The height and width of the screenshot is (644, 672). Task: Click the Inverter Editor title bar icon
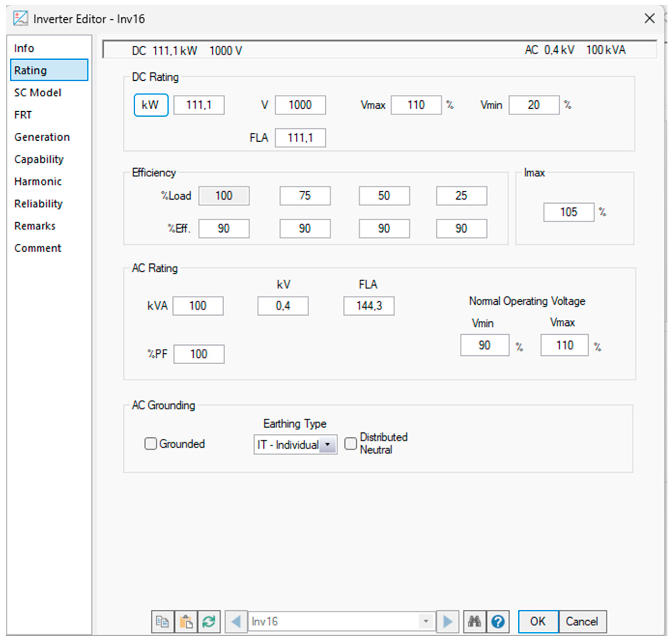(20, 19)
